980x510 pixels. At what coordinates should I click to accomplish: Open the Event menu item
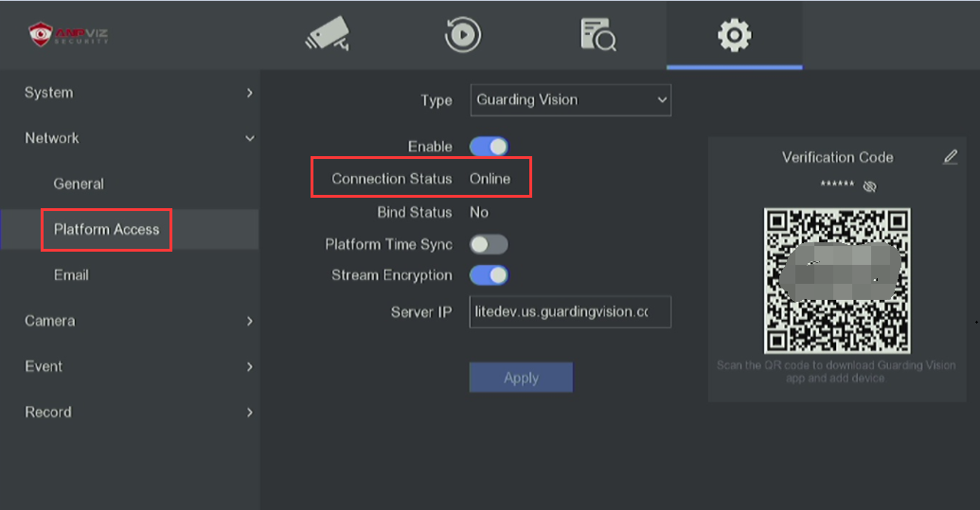(x=44, y=366)
